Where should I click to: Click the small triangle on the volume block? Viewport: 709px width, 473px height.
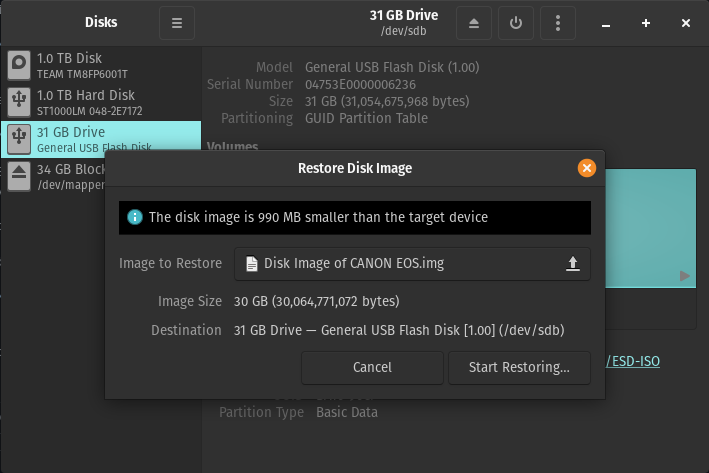coord(684,276)
